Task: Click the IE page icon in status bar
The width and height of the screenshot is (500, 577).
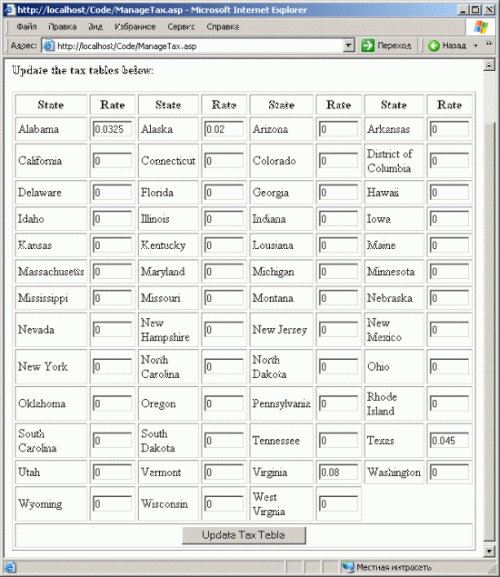Action: [x=10, y=567]
